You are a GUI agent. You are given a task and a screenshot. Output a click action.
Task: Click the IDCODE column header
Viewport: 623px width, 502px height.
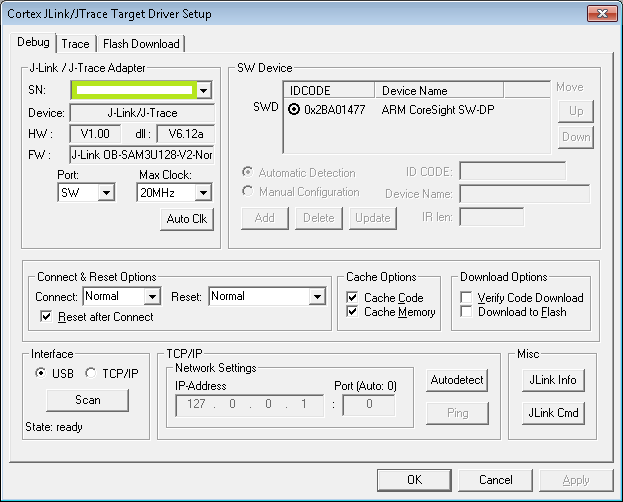tap(329, 90)
